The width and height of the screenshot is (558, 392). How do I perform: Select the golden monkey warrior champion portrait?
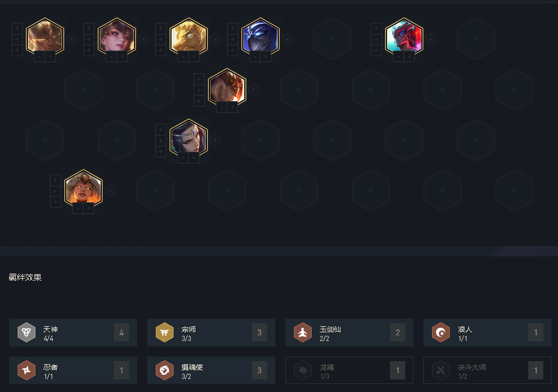point(45,37)
